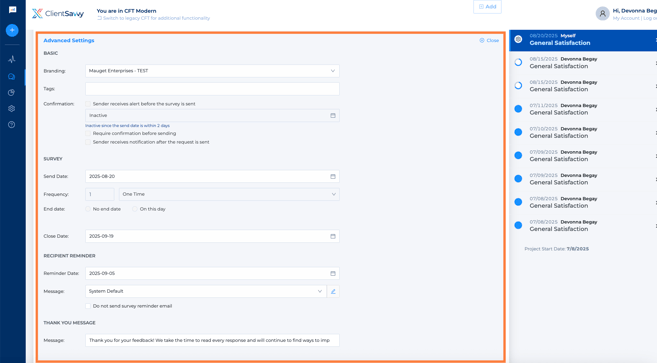Select the No end date radio option
Viewport: 657px width, 363px height.
pos(88,209)
